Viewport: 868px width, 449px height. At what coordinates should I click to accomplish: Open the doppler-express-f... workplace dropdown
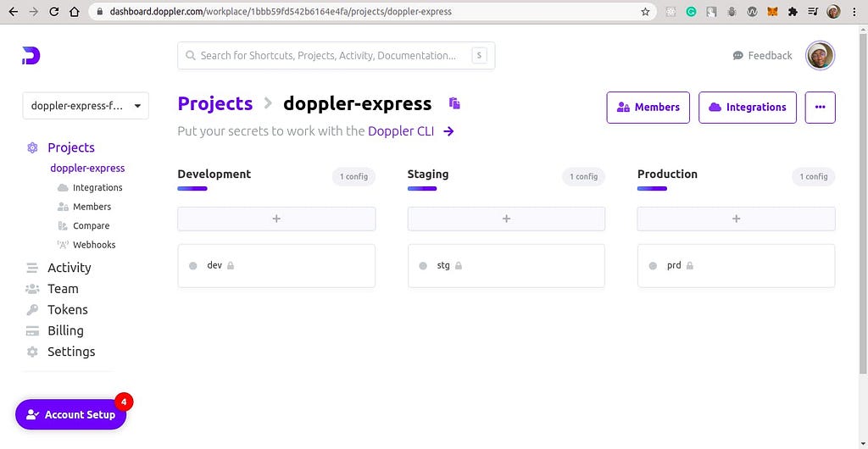click(x=86, y=106)
